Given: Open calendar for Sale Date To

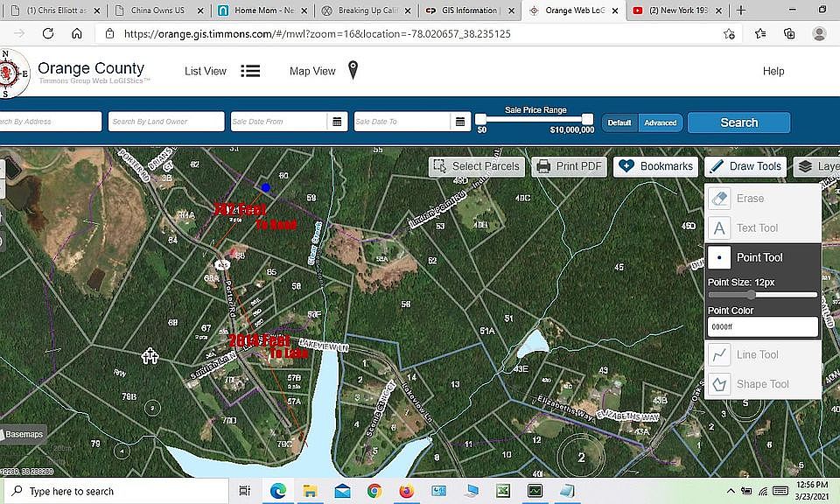Looking at the screenshot, I should point(461,122).
